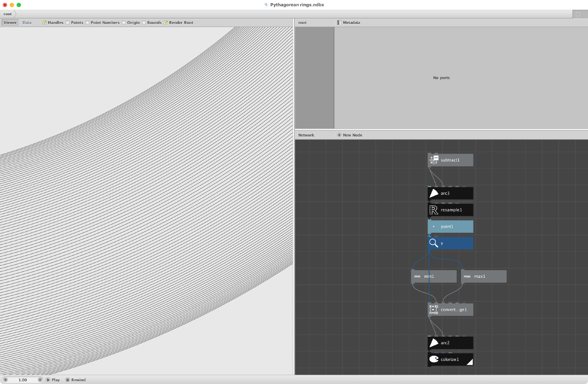The image size is (588, 384).
Task: Select the max1 node icon
Action: point(467,276)
